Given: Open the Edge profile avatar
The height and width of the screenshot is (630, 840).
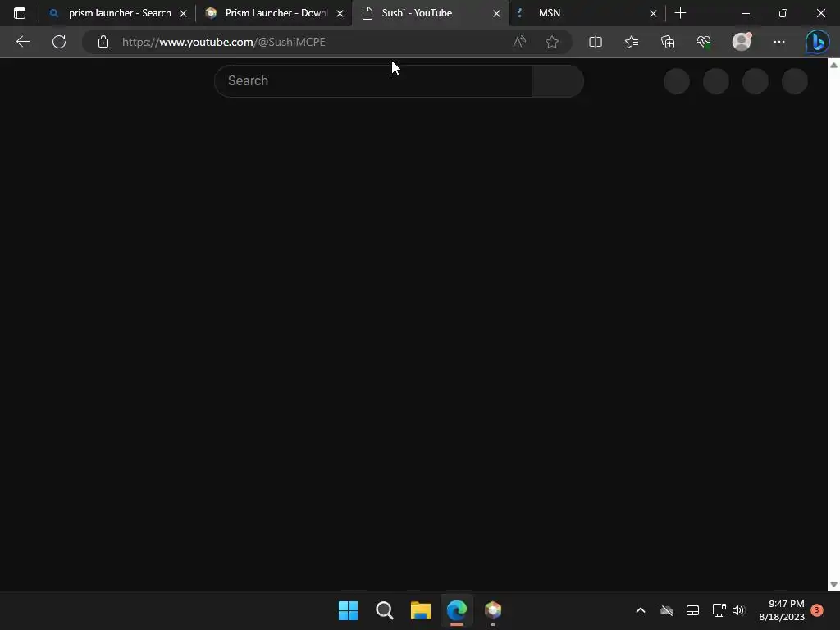Looking at the screenshot, I should (x=742, y=42).
